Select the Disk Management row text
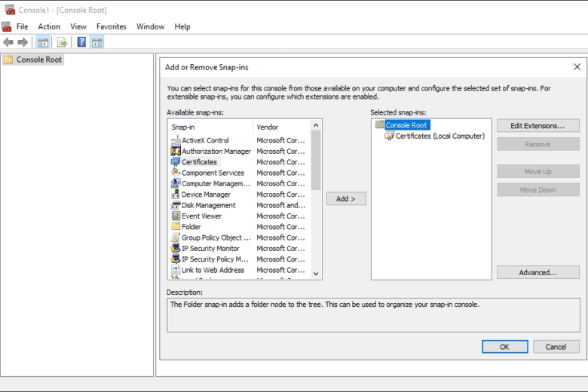Image resolution: width=588 pixels, height=392 pixels. tap(209, 205)
